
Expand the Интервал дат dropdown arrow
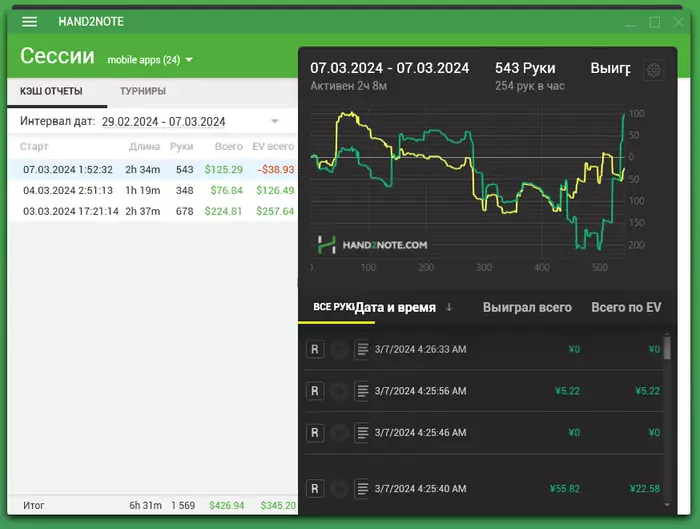[x=275, y=121]
